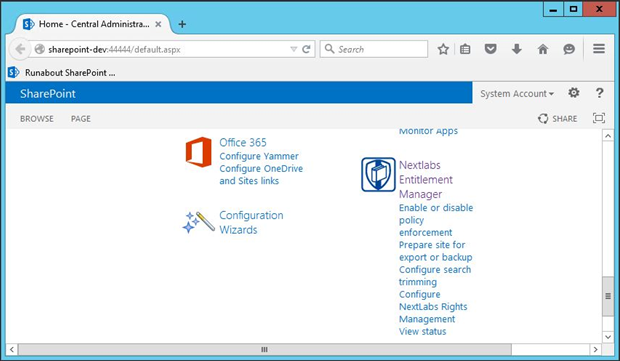620x361 pixels.
Task: Open Configure NextLabs Rights Management link
Action: click(x=433, y=306)
